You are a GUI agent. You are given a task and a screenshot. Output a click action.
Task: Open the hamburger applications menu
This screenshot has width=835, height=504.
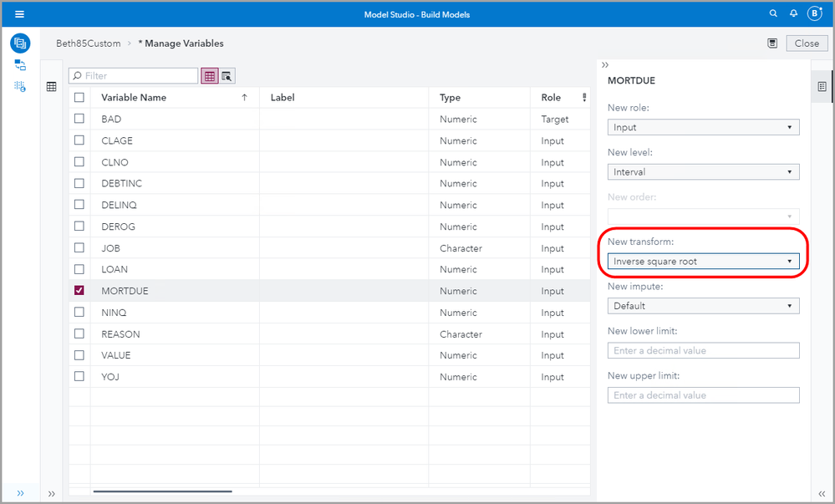20,14
